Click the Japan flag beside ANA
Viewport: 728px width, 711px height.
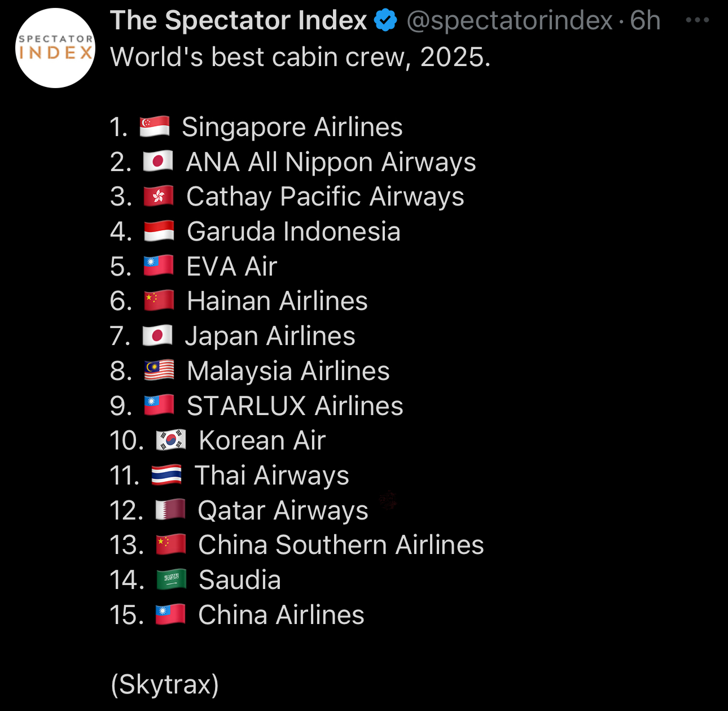158,162
